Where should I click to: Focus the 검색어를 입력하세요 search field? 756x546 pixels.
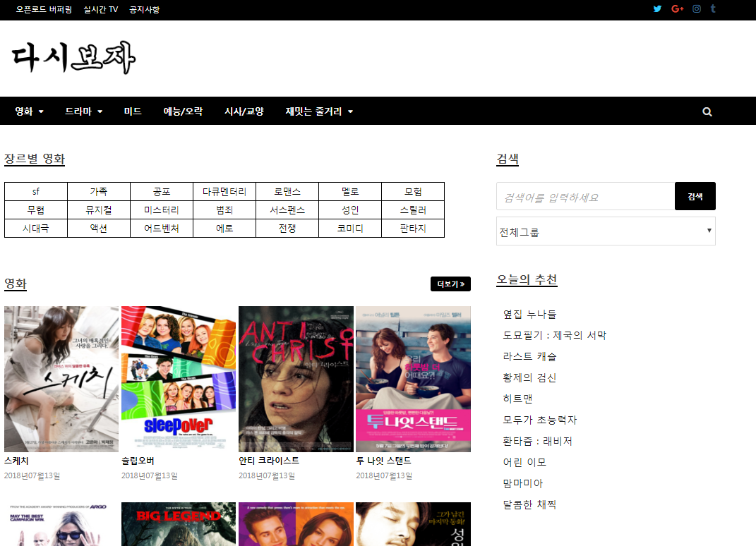[x=586, y=196]
